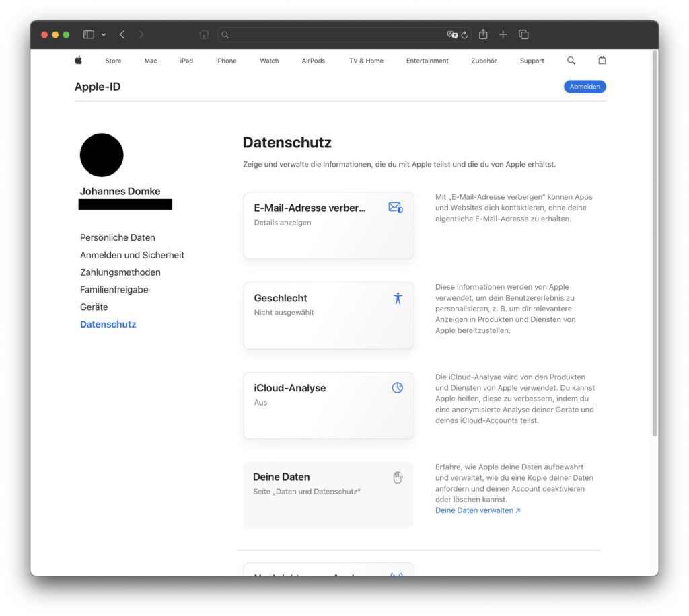Image resolution: width=689 pixels, height=616 pixels.
Task: Open the Deine Daten verwalten link
Action: point(478,510)
